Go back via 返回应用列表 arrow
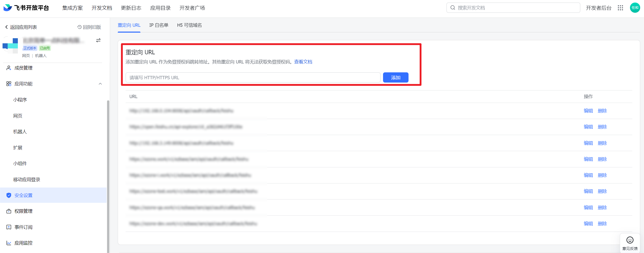 6,27
